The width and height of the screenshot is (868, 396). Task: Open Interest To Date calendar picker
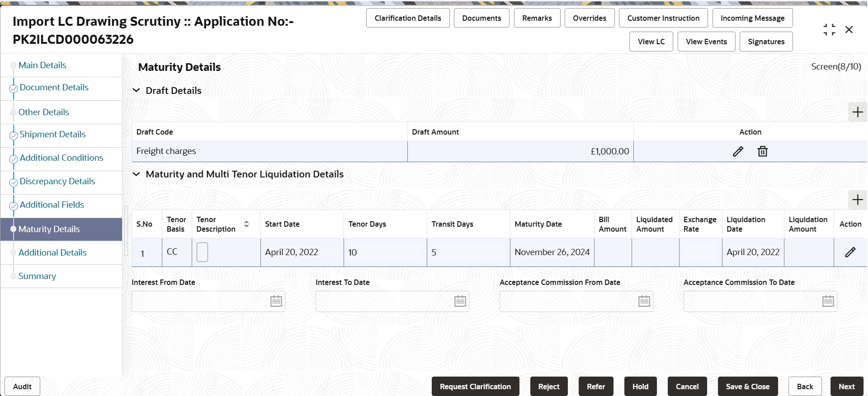(x=460, y=301)
